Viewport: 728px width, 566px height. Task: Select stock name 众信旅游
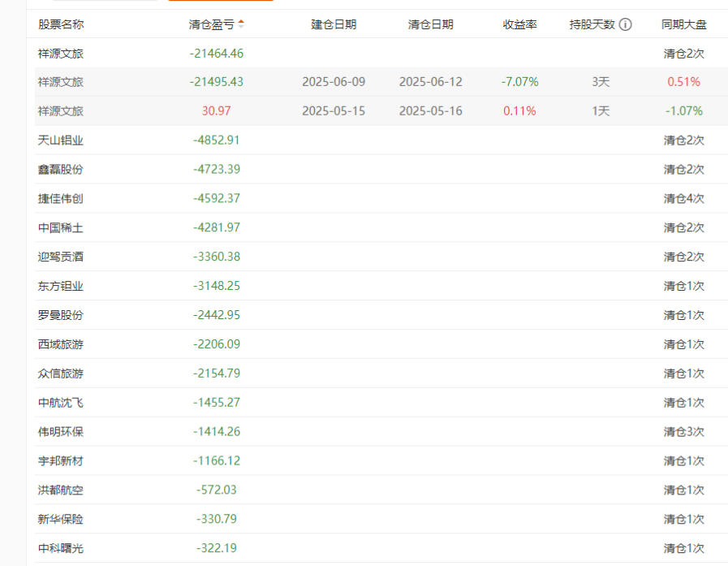pos(61,374)
